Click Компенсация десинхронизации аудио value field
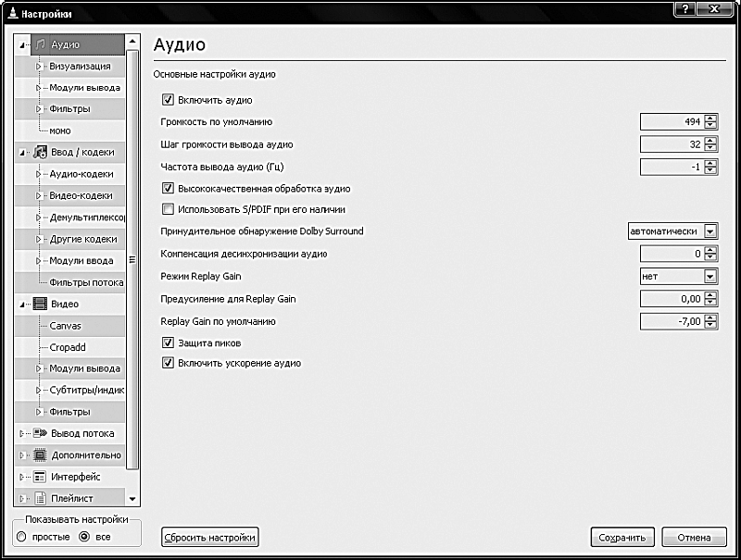The height and width of the screenshot is (560, 741). [672, 254]
